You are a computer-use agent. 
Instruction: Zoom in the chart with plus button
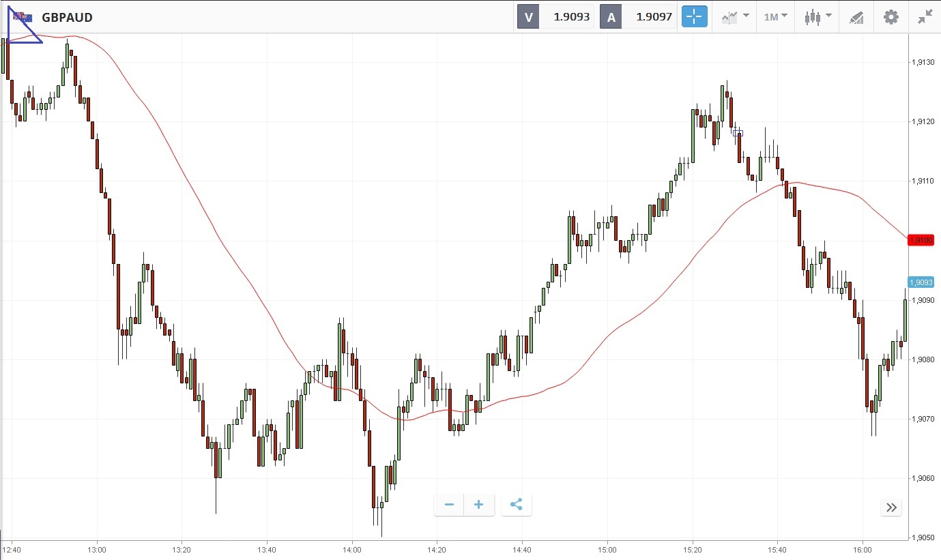click(x=479, y=505)
